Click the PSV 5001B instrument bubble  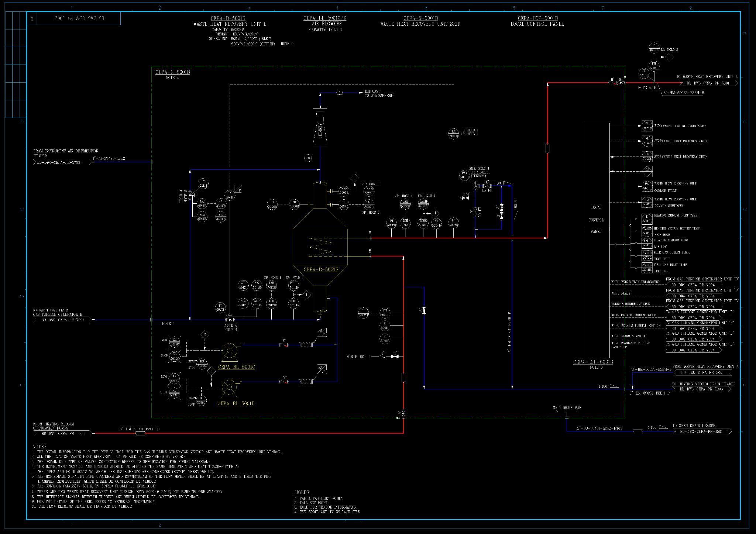pyautogui.click(x=464, y=175)
